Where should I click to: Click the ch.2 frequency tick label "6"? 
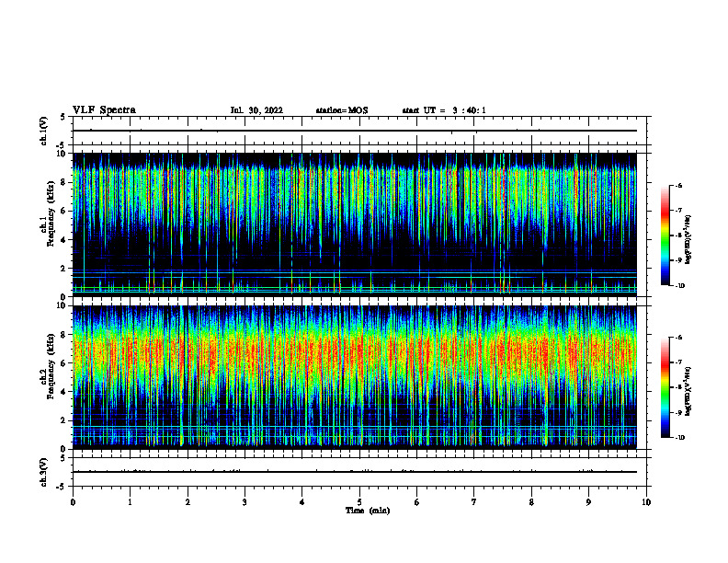pyautogui.click(x=63, y=363)
